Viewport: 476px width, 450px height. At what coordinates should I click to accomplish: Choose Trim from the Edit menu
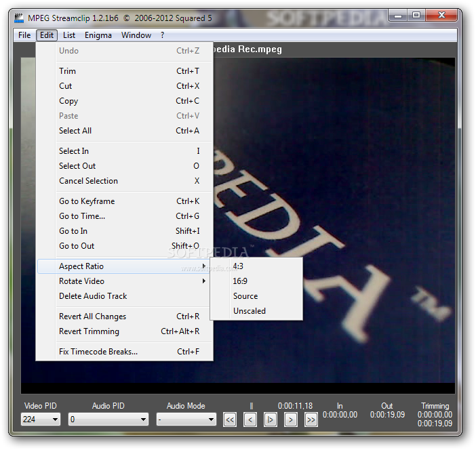click(124, 71)
